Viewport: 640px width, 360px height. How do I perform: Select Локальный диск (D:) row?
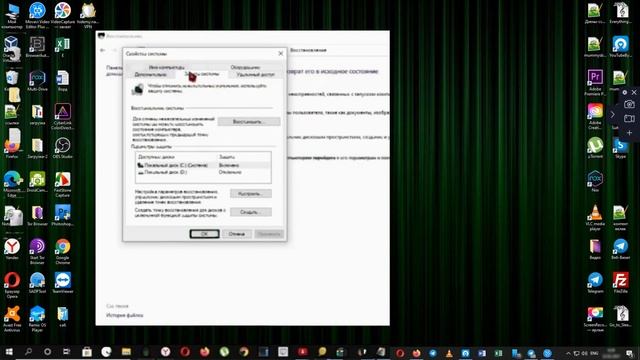pyautogui.click(x=203, y=172)
